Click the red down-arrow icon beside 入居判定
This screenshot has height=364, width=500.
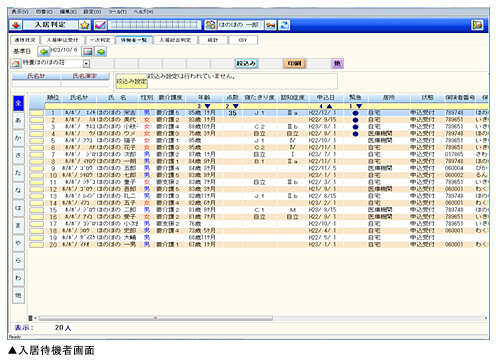pyautogui.click(x=16, y=25)
